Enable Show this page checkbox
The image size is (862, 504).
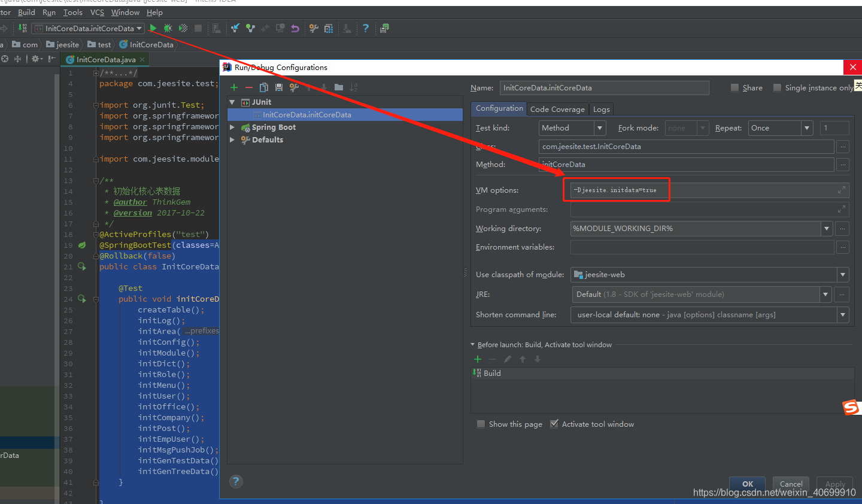(x=481, y=424)
